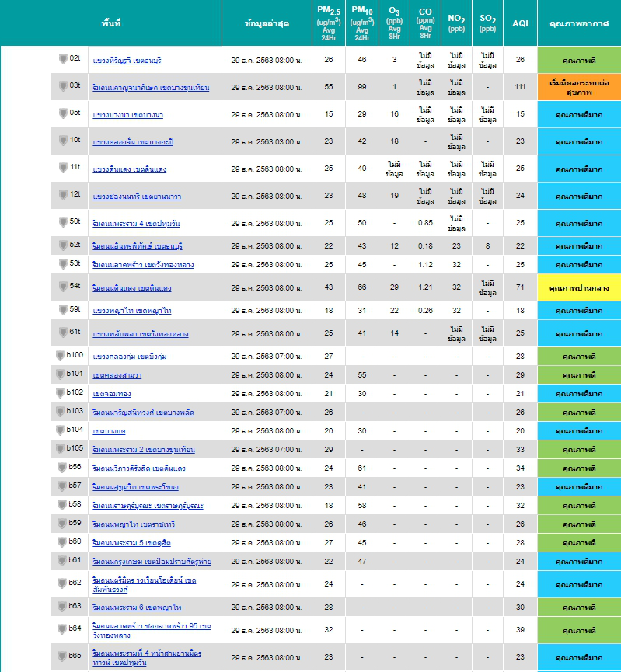This screenshot has height=672, width=621.
Task: Click the shield icon next to 12t
Action: tap(63, 194)
